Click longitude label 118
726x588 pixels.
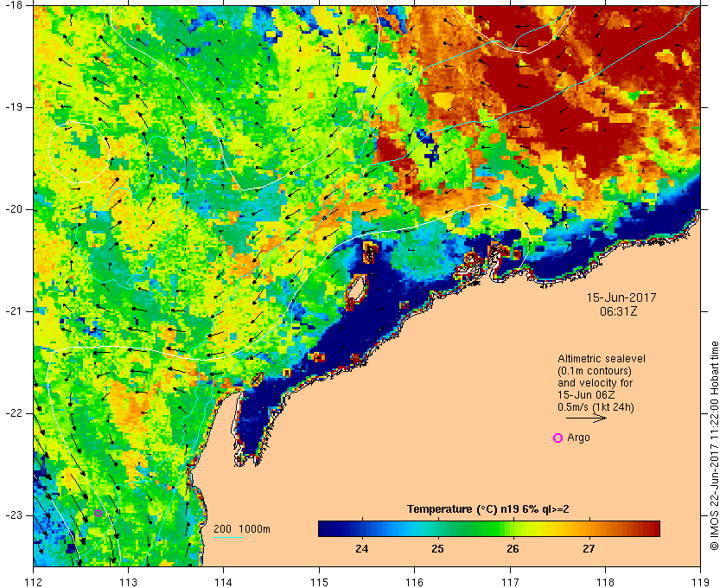(x=605, y=582)
